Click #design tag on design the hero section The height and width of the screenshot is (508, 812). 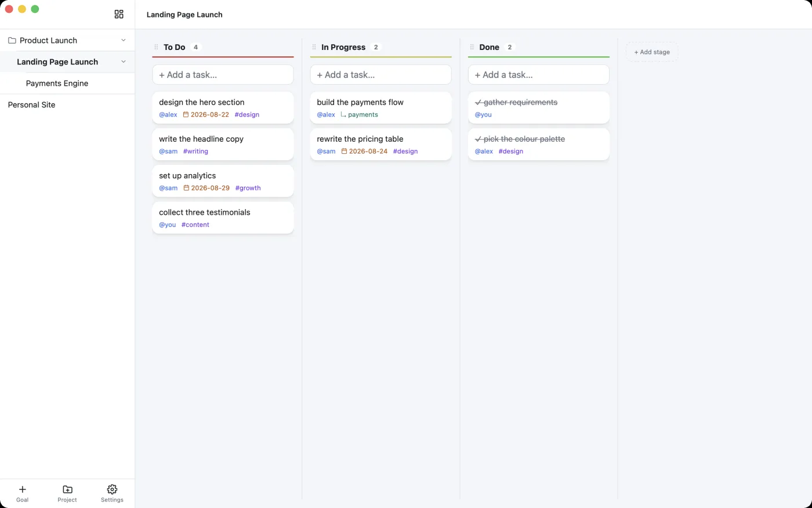247,114
